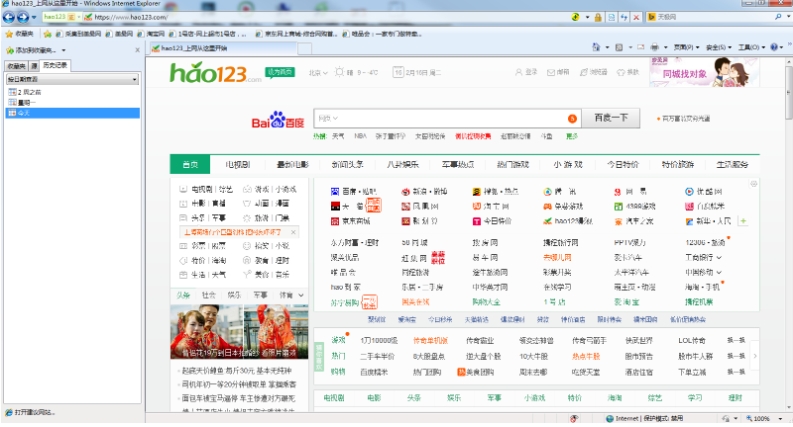Go back with the IE Back arrow
Image resolution: width=793 pixels, height=427 pixels.
click(8, 17)
